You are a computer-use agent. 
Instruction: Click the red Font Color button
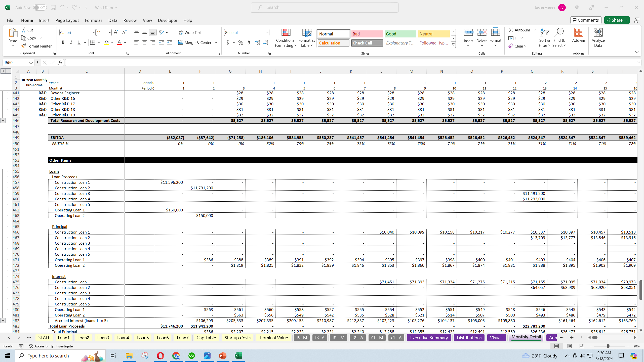[119, 42]
